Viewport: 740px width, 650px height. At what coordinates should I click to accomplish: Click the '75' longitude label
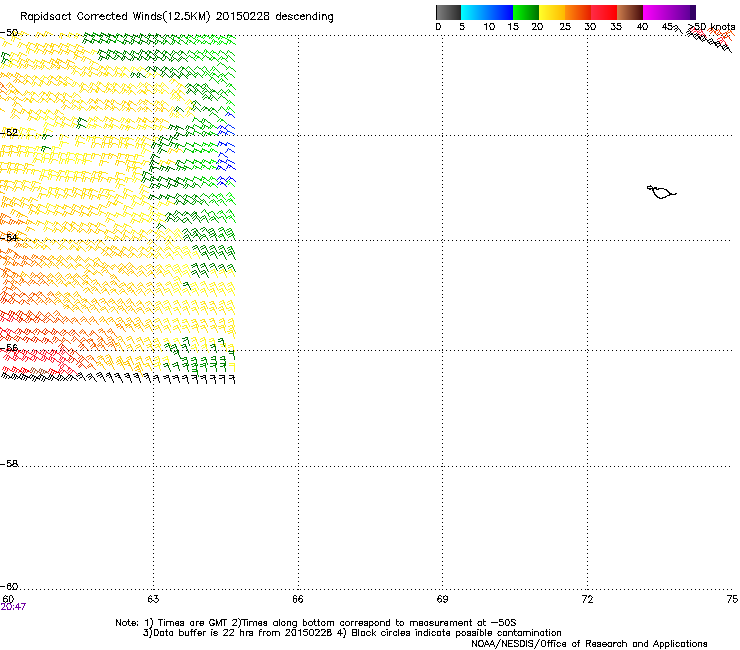[732, 599]
